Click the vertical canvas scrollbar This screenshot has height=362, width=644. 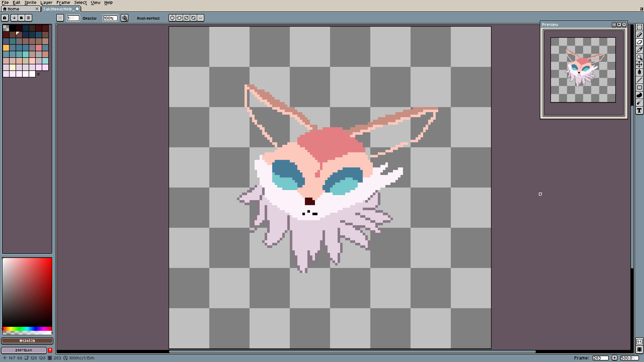pos(632,187)
